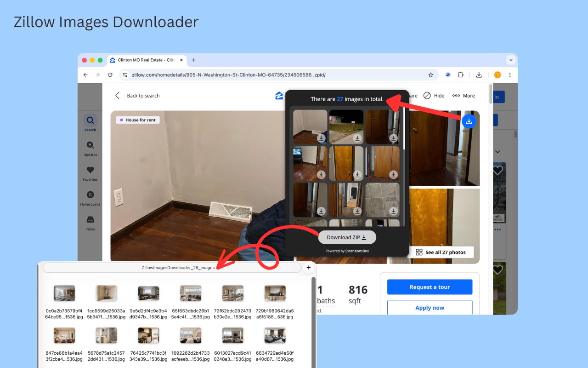Click Request a tour
The height and width of the screenshot is (368, 588).
(430, 287)
